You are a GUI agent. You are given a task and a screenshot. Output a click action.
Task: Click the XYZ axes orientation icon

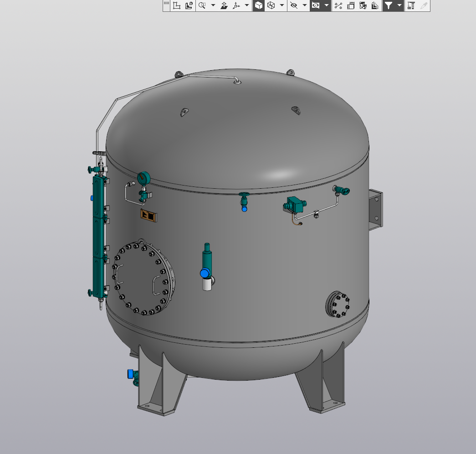pyautogui.click(x=236, y=5)
